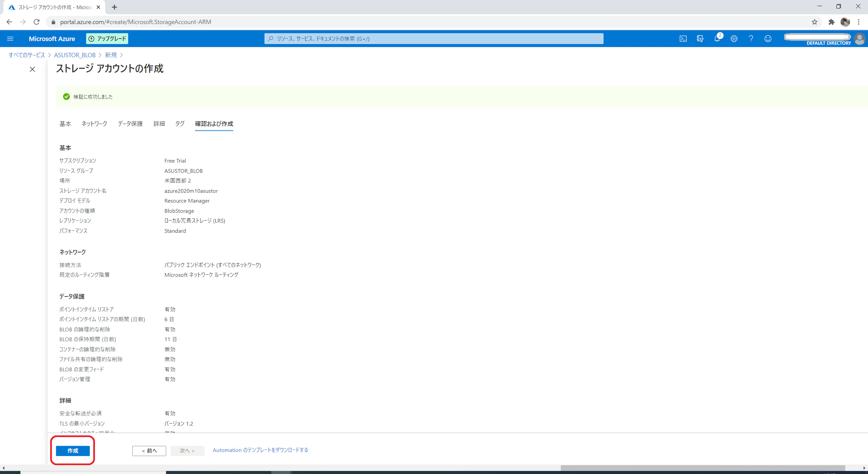Viewport: 868px width, 474px height.
Task: Download the Automation template link
Action: [260, 450]
